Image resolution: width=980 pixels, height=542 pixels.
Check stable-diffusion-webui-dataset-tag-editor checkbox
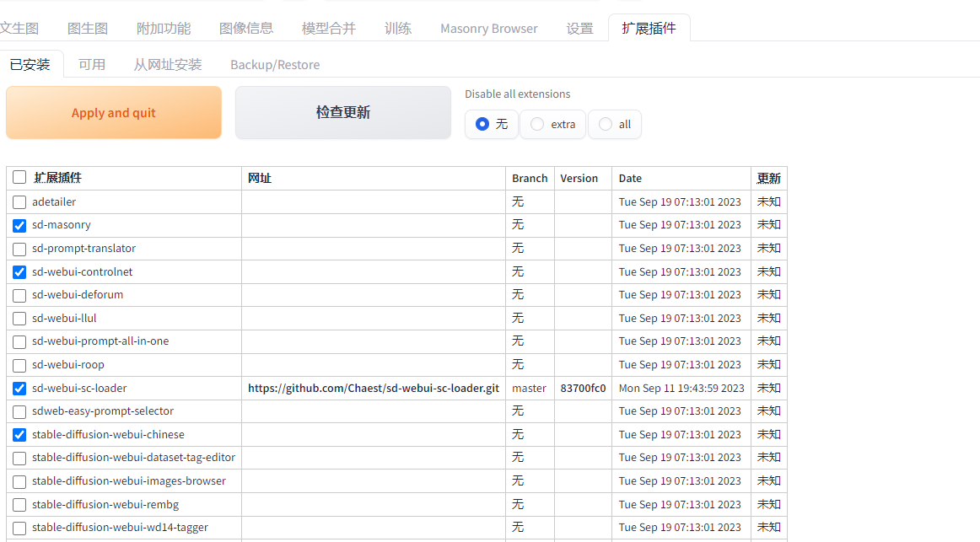pyautogui.click(x=19, y=459)
